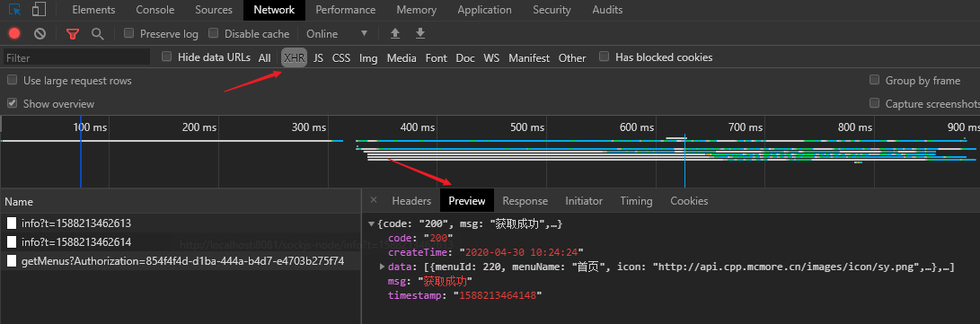Open the network search magnifier

pos(98,34)
